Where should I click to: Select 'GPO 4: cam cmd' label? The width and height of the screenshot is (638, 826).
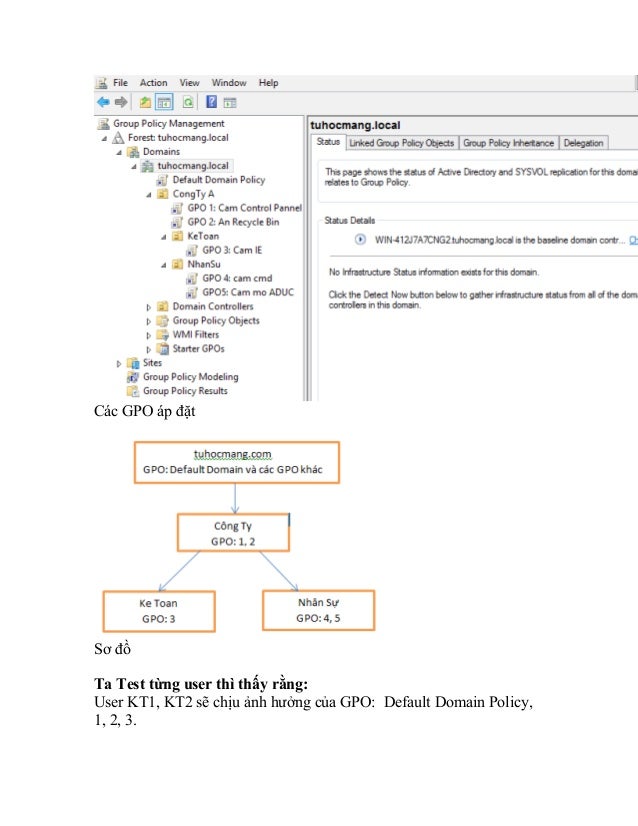pos(237,279)
